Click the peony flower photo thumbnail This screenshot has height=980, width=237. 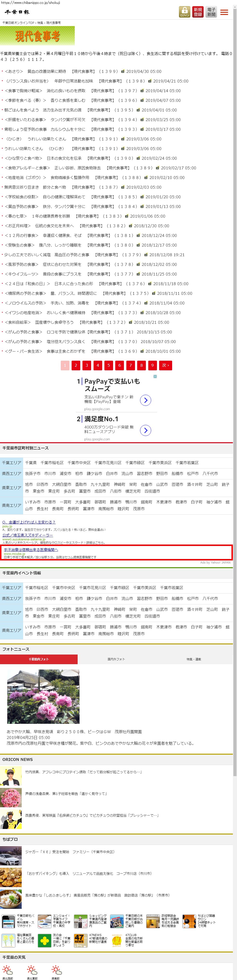click(x=43, y=696)
